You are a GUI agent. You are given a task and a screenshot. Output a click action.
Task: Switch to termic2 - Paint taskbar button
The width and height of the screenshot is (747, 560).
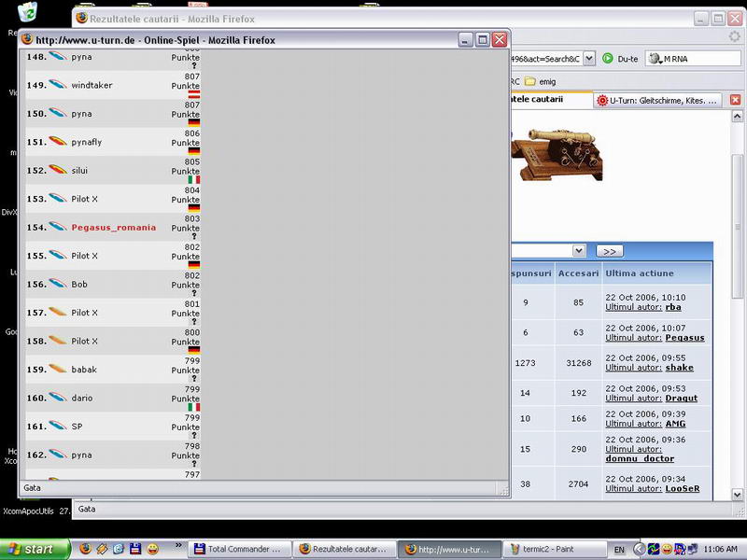(x=555, y=549)
